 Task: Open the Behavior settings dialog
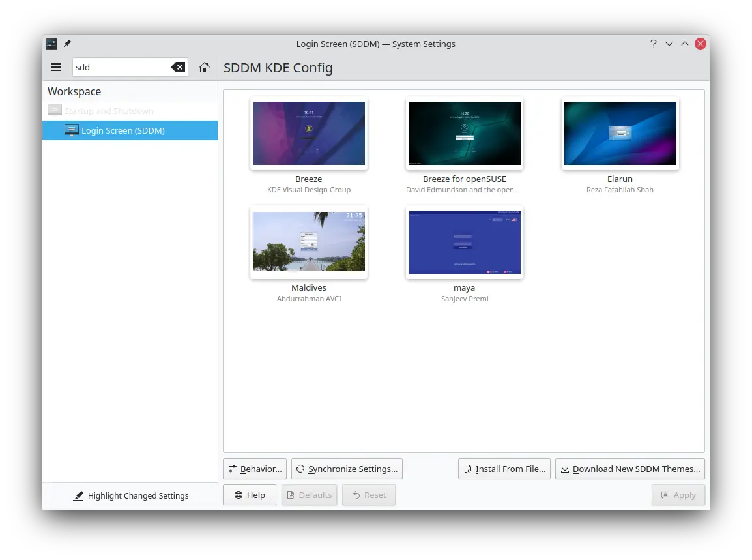254,469
